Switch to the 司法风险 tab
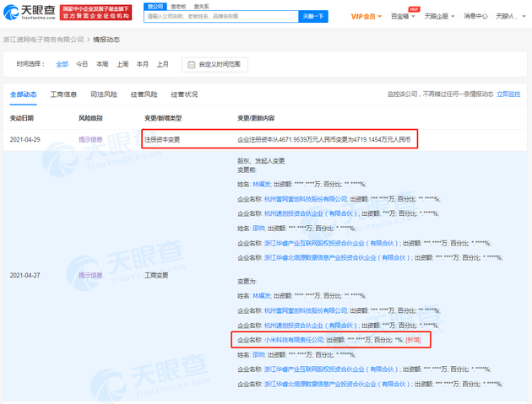 tap(104, 94)
